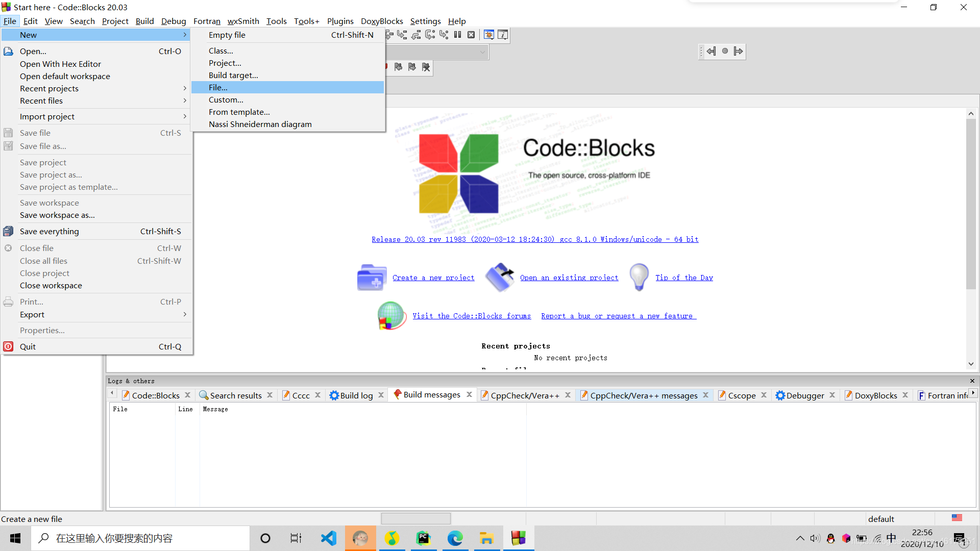The width and height of the screenshot is (980, 551).
Task: Click the Windows taskbar search box
Action: coord(140,538)
